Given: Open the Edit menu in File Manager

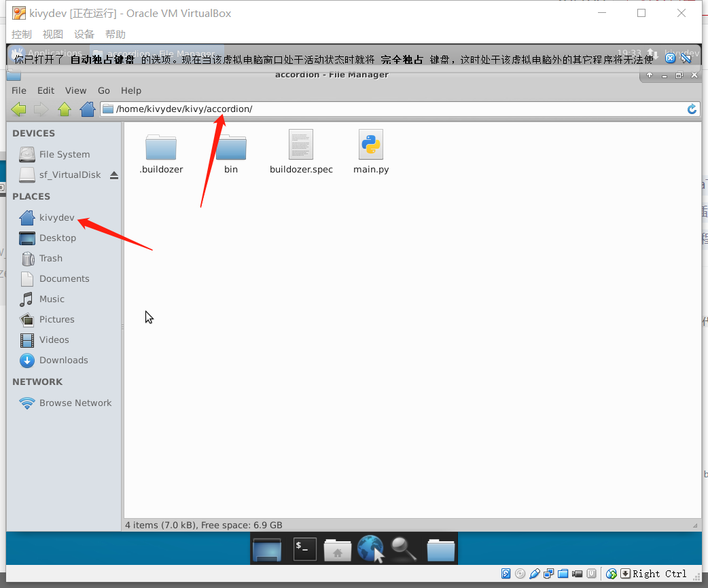Looking at the screenshot, I should pos(46,90).
